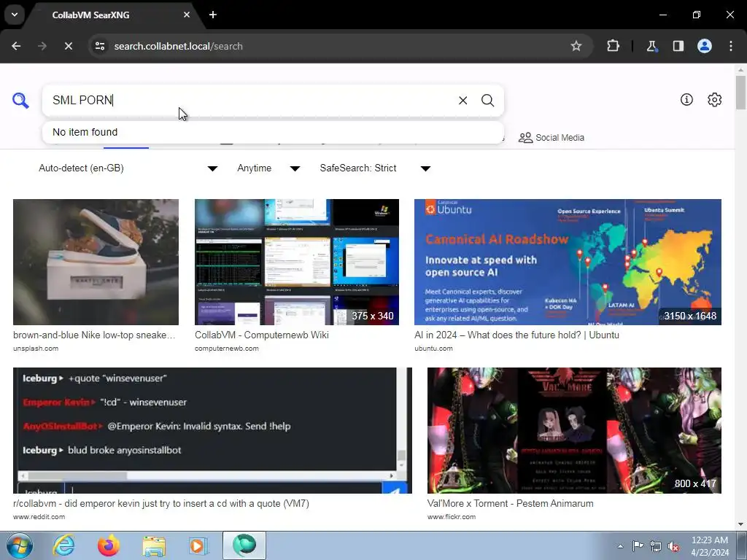
Task: Click in the search query field
Action: coord(248,101)
